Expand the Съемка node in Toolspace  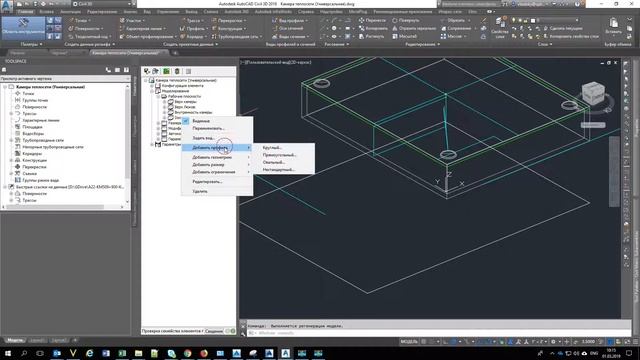[x=11, y=173]
